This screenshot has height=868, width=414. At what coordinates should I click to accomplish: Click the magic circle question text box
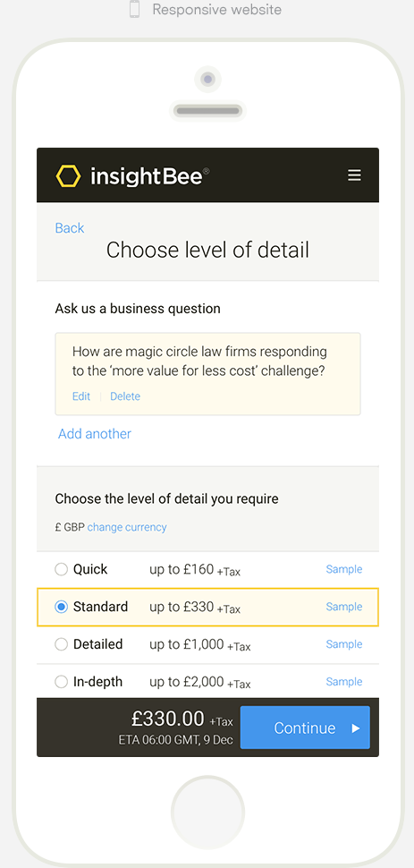click(x=207, y=374)
